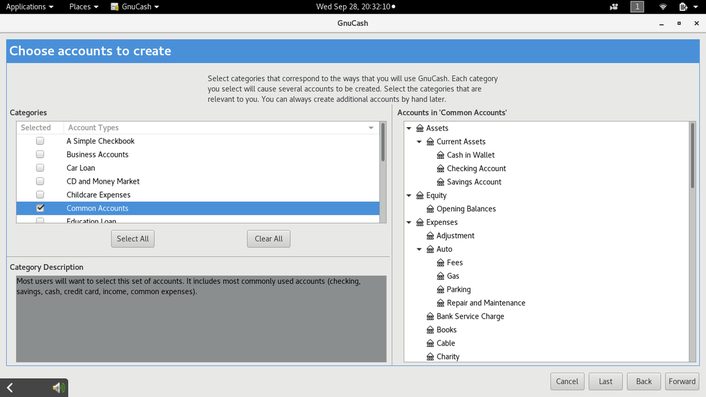The height and width of the screenshot is (397, 706).
Task: Collapse the Expenses tree node
Action: (x=409, y=222)
